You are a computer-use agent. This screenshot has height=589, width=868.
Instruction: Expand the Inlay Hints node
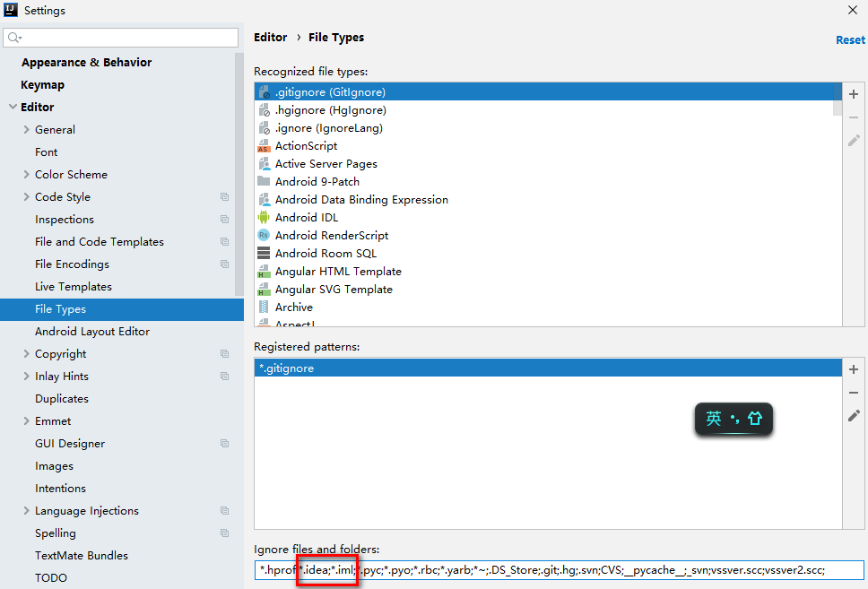[26, 377]
